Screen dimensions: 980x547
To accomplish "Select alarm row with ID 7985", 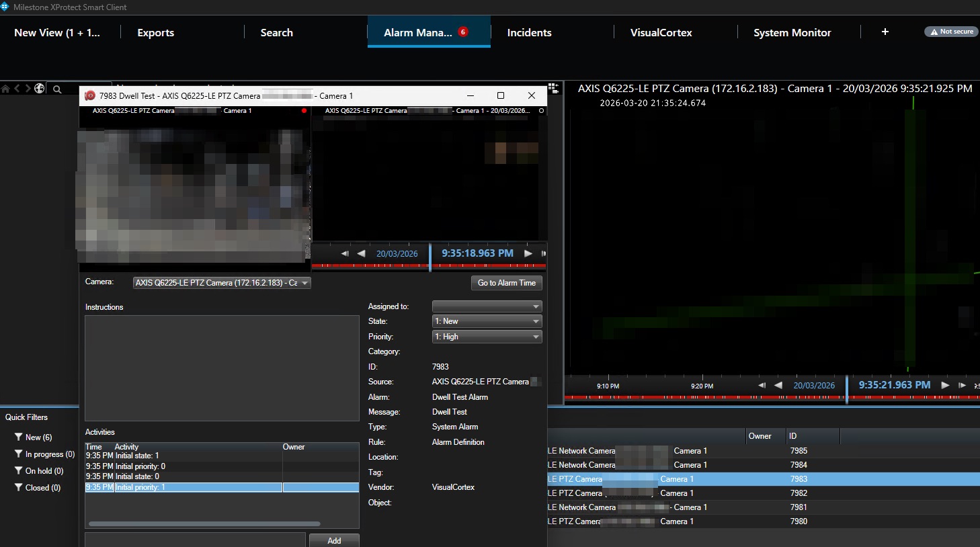I will click(x=764, y=451).
